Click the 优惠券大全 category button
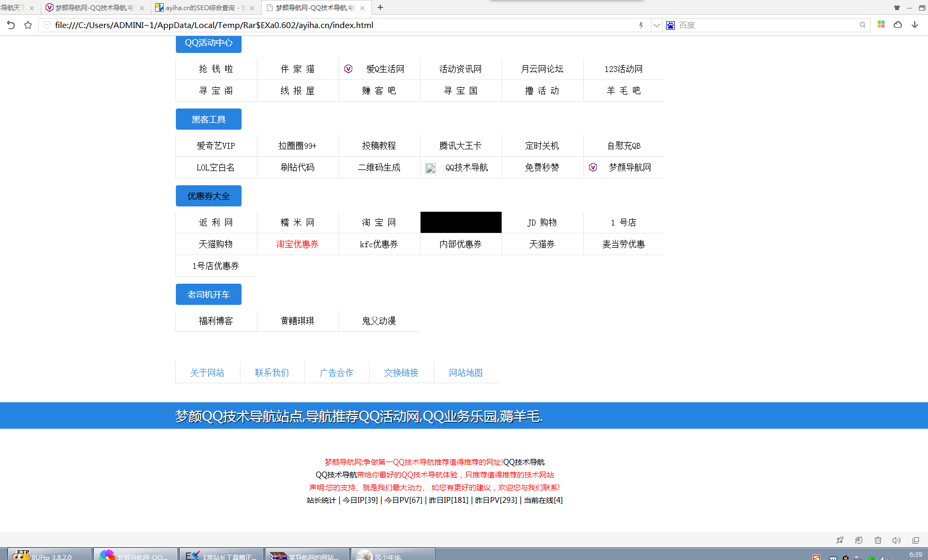928x560 pixels. tap(209, 196)
